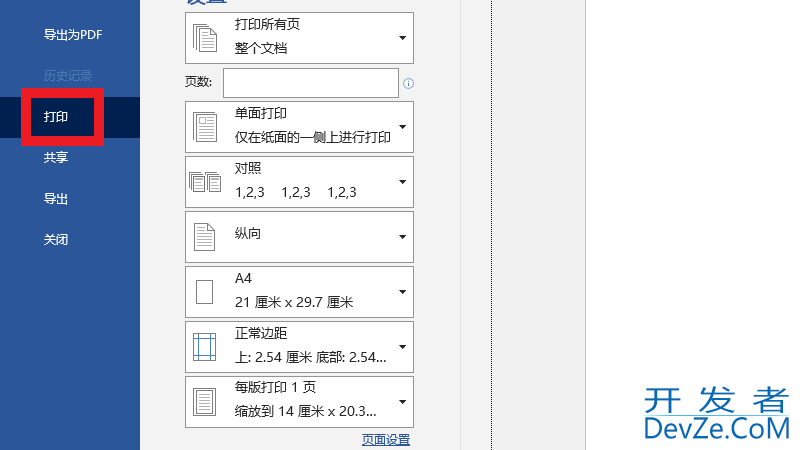Select 打印 in the sidebar
The width and height of the screenshot is (800, 450).
[x=56, y=117]
